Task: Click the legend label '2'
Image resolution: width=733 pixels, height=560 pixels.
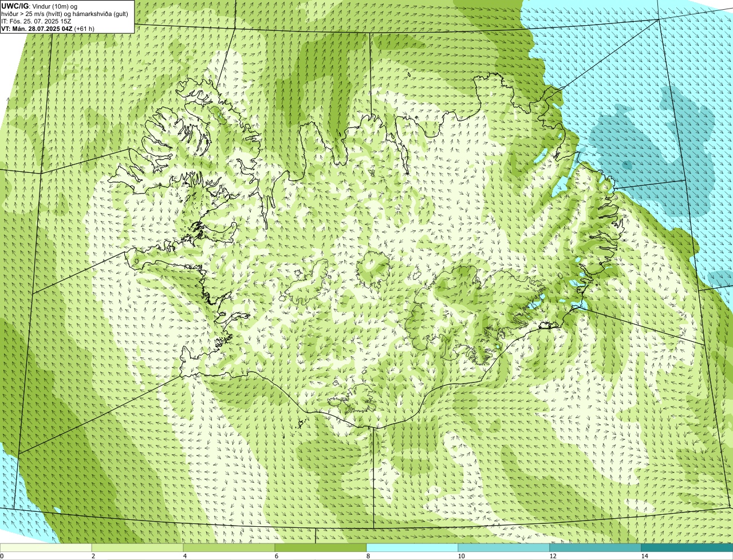Action: coord(93,556)
